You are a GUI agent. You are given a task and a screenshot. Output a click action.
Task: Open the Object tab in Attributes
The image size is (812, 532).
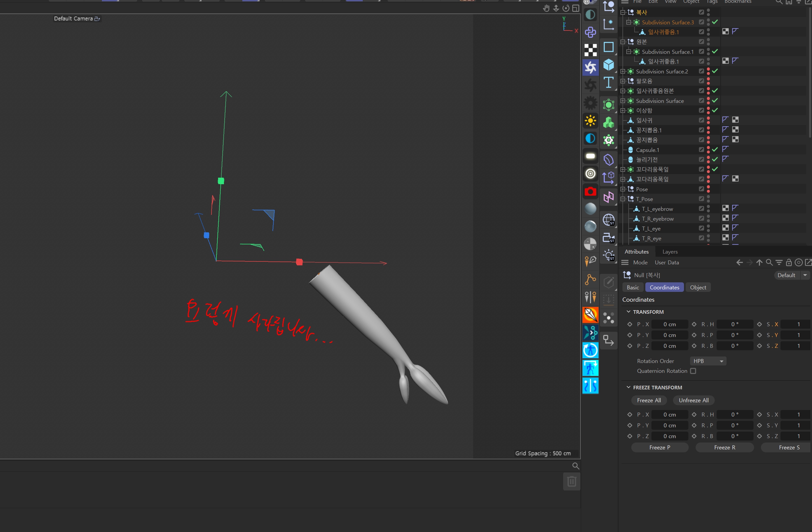coord(698,288)
